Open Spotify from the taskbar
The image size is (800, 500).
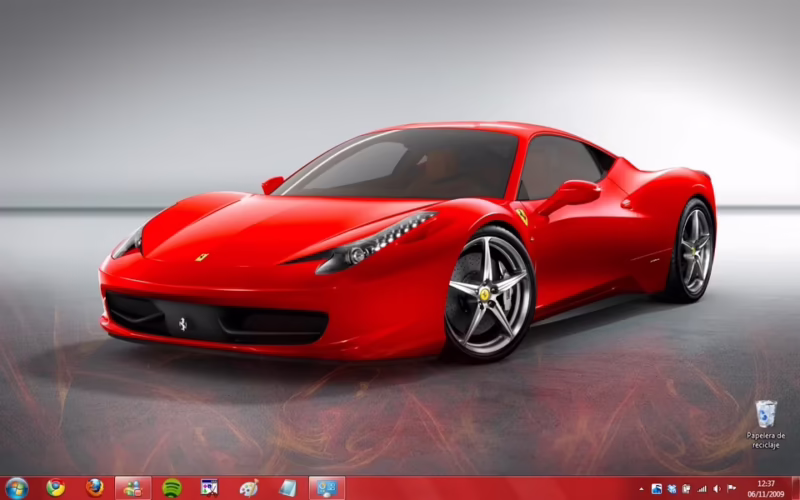[x=171, y=487]
